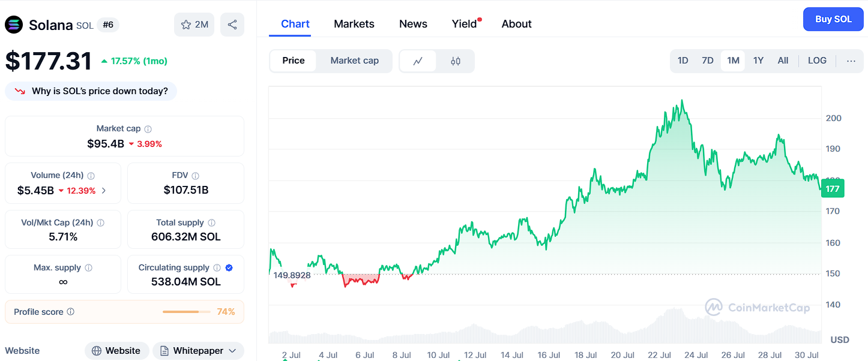Click Profile score info icon
Screen dimensions: 868x361
click(71, 312)
